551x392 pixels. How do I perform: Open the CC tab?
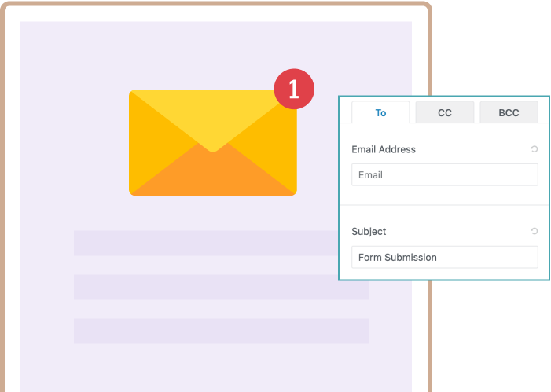pyautogui.click(x=445, y=113)
